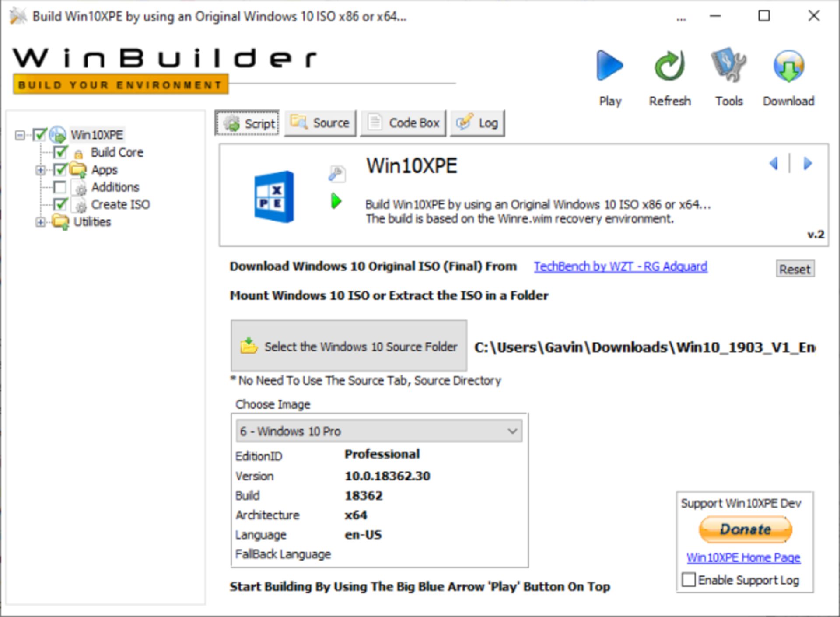Open the TechBench by WZT link

(620, 266)
